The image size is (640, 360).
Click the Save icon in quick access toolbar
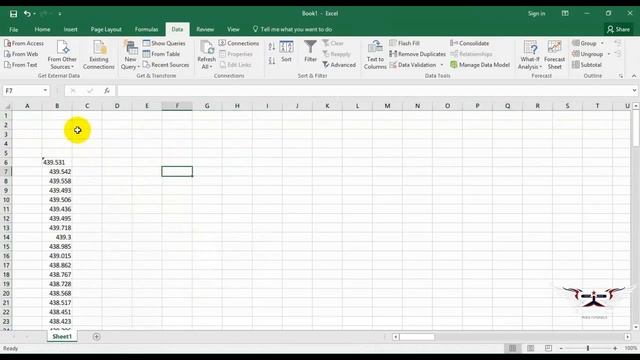point(13,14)
